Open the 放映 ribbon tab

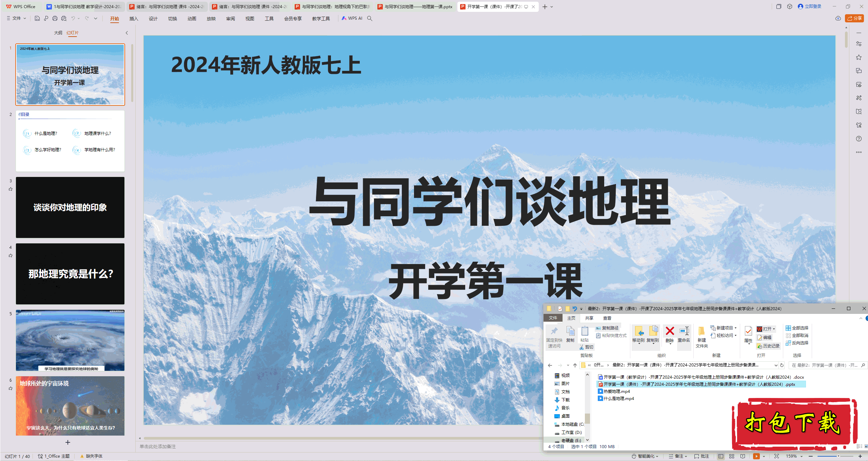point(211,19)
